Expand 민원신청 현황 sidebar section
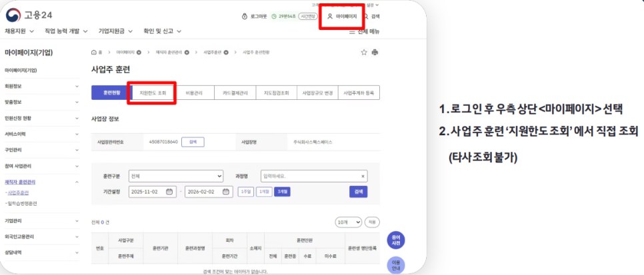Image resolution: width=644 pixels, height=275 pixels. tap(42, 119)
